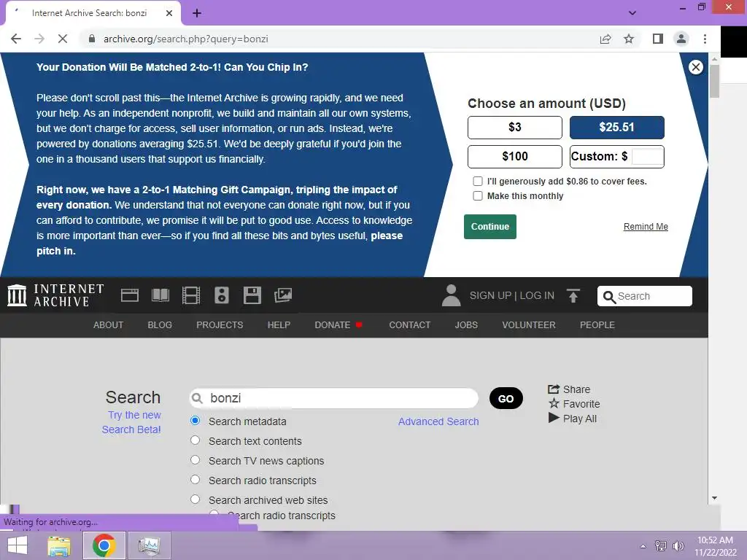Screen dimensions: 747x560
Task: Open PROJECTS menu item
Action: (220, 324)
